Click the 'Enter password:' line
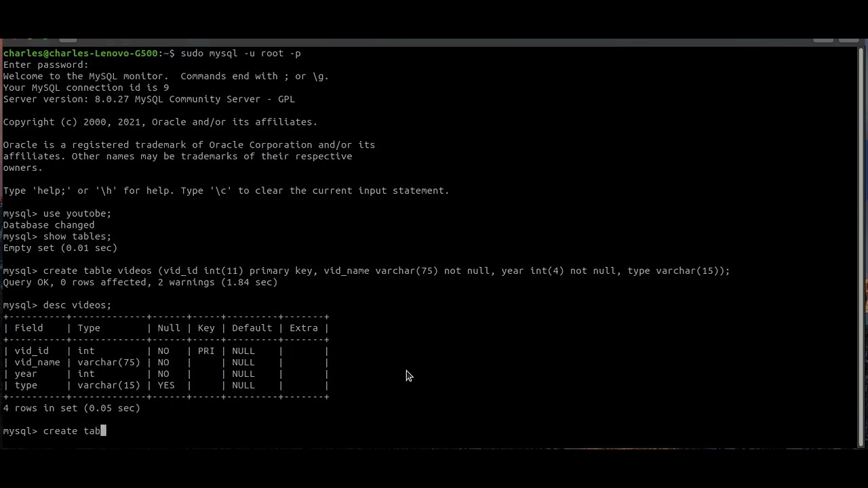This screenshot has height=488, width=868. point(45,65)
